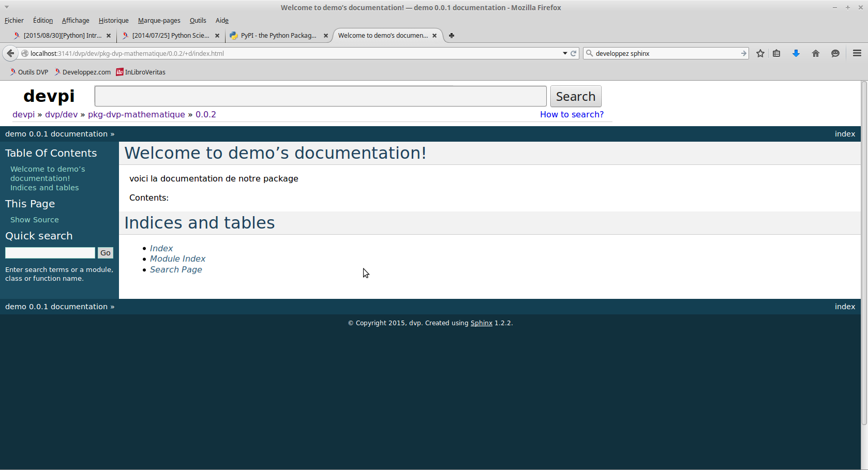
Task: Open a new tab with plus button
Action: [x=452, y=36]
